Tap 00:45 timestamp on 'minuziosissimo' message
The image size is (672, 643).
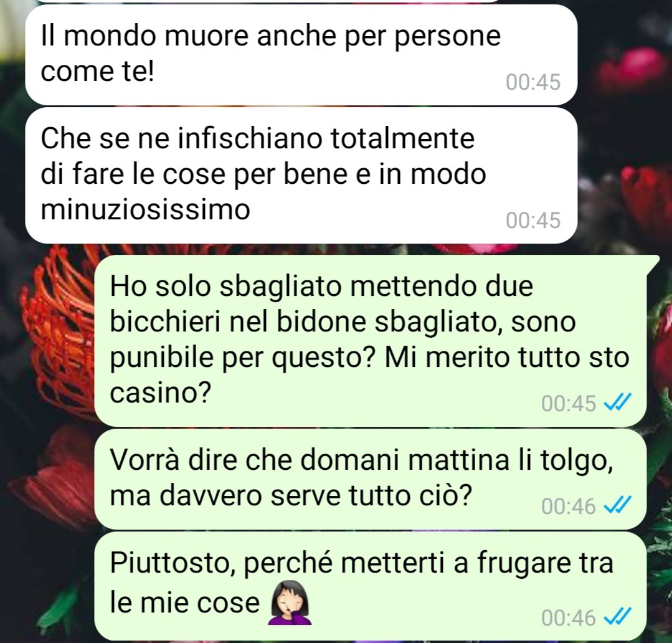click(533, 220)
